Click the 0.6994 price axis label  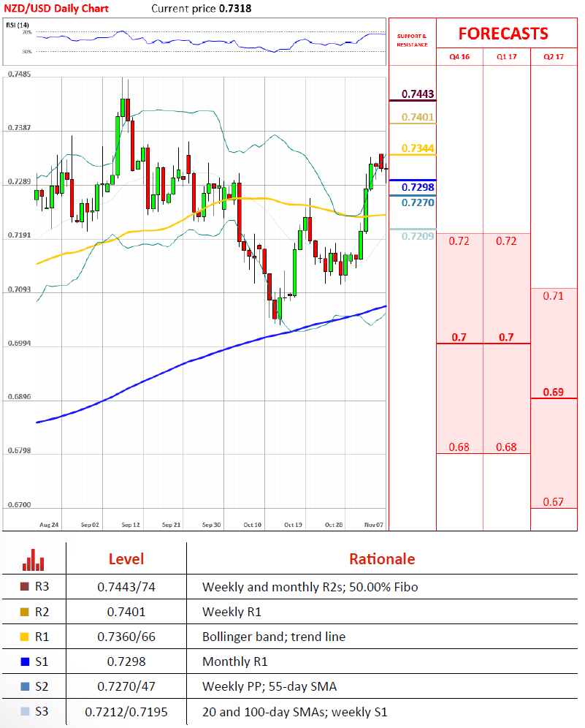(19, 343)
